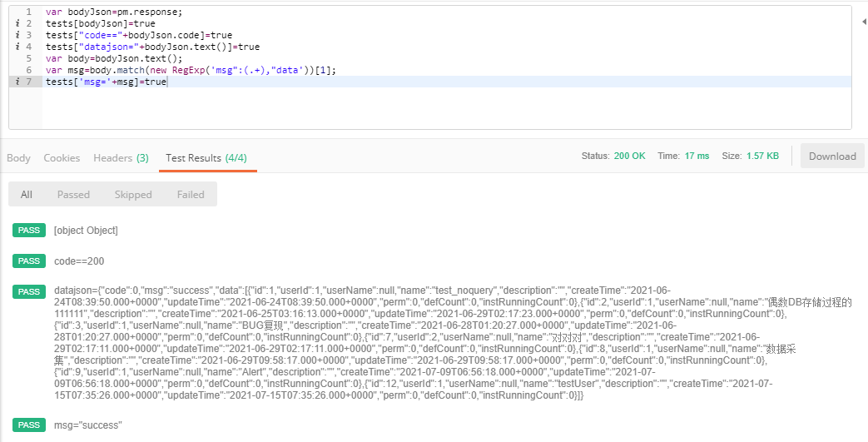868x442 pixels.
Task: Click line number 1 in the gutter
Action: pyautogui.click(x=29, y=12)
